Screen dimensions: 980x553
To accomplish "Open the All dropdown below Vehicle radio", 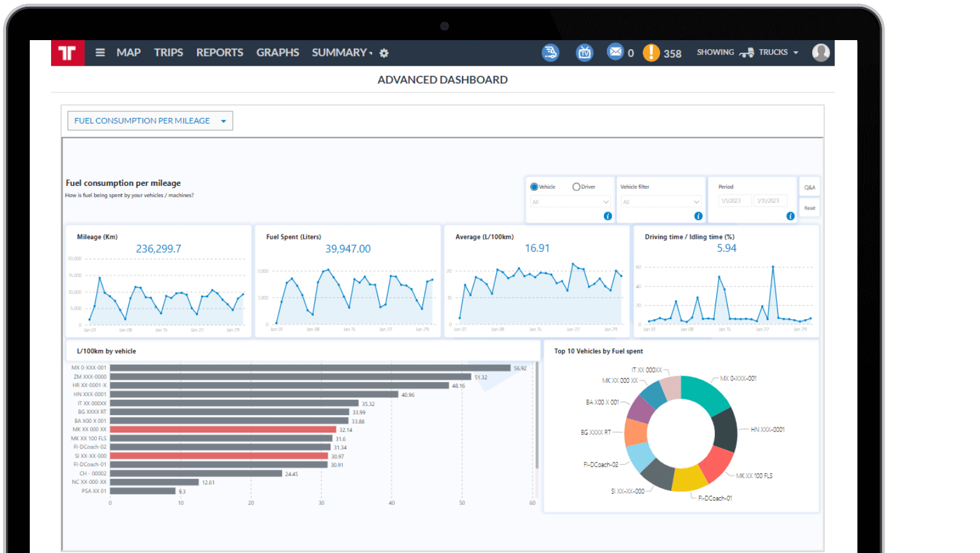I will click(570, 202).
